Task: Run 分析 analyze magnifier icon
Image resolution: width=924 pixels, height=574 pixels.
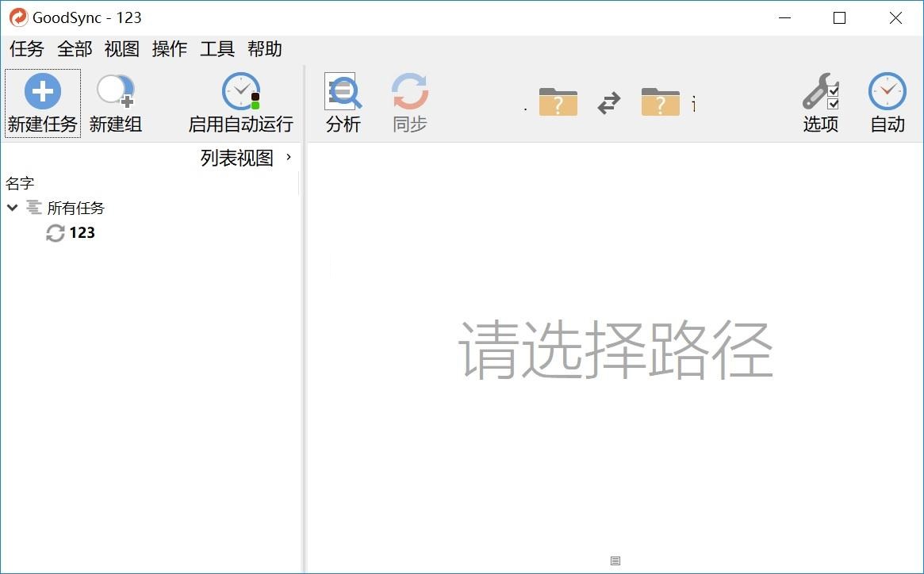Action: [x=343, y=91]
